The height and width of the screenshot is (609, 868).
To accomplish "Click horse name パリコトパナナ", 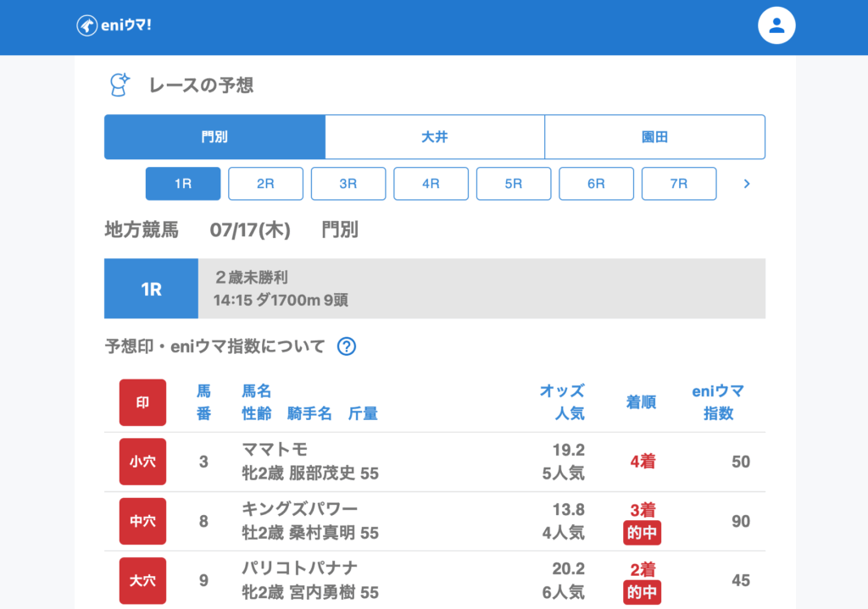I will point(300,567).
